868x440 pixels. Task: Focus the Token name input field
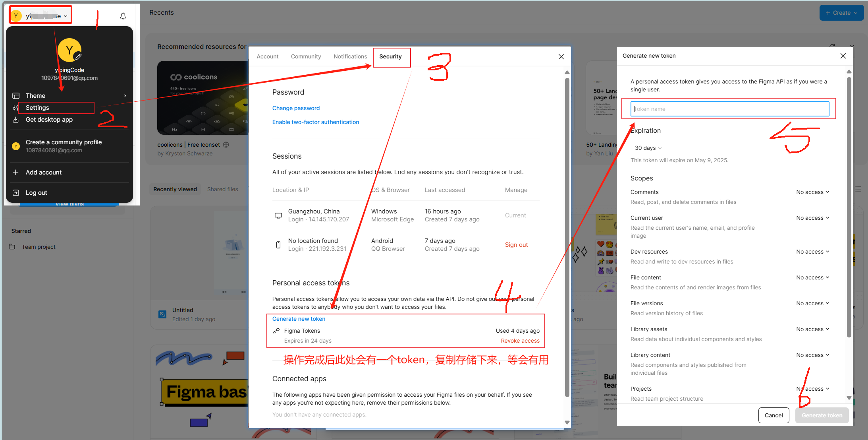click(x=729, y=109)
